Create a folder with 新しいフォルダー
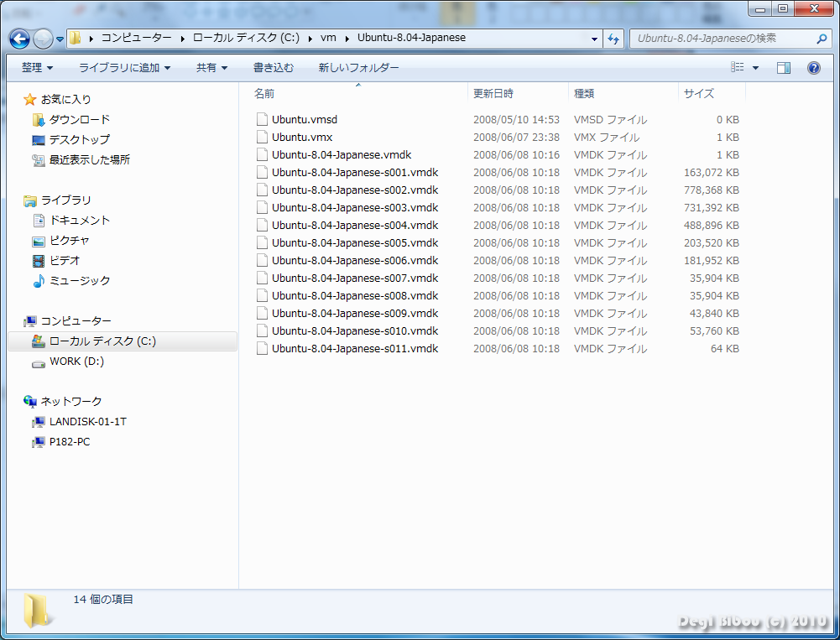Screen dimensions: 840x640 pyautogui.click(x=358, y=67)
